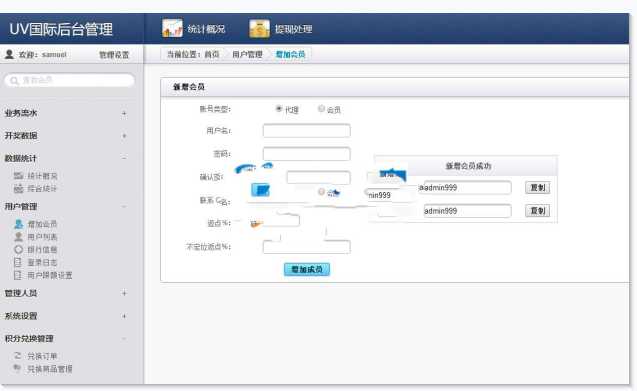Focus the confirm password input field
The image size is (637, 391).
tap(318, 177)
